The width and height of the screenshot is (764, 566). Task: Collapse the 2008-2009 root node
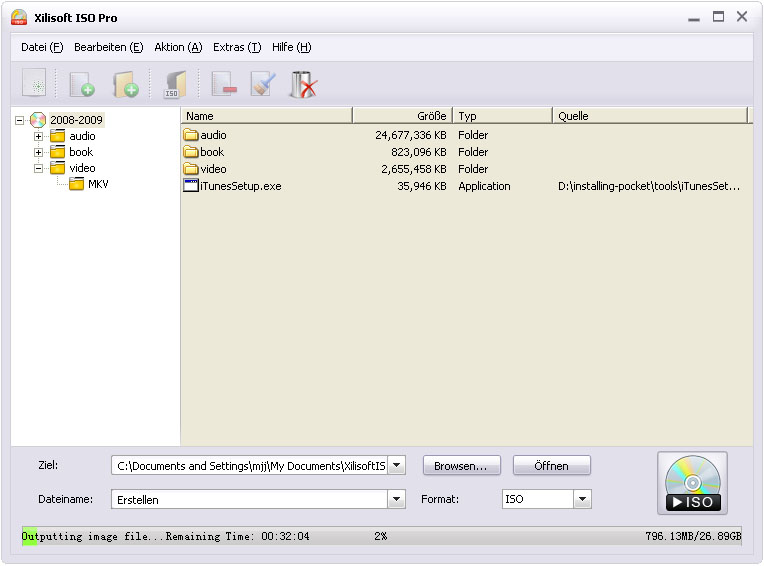[x=19, y=120]
